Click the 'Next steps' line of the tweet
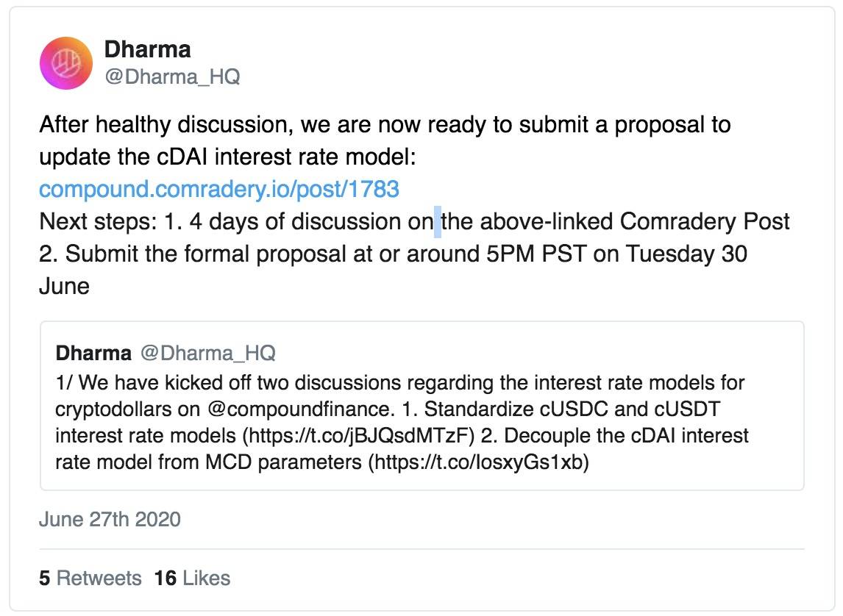Image resolution: width=843 pixels, height=616 pixels. (x=414, y=221)
